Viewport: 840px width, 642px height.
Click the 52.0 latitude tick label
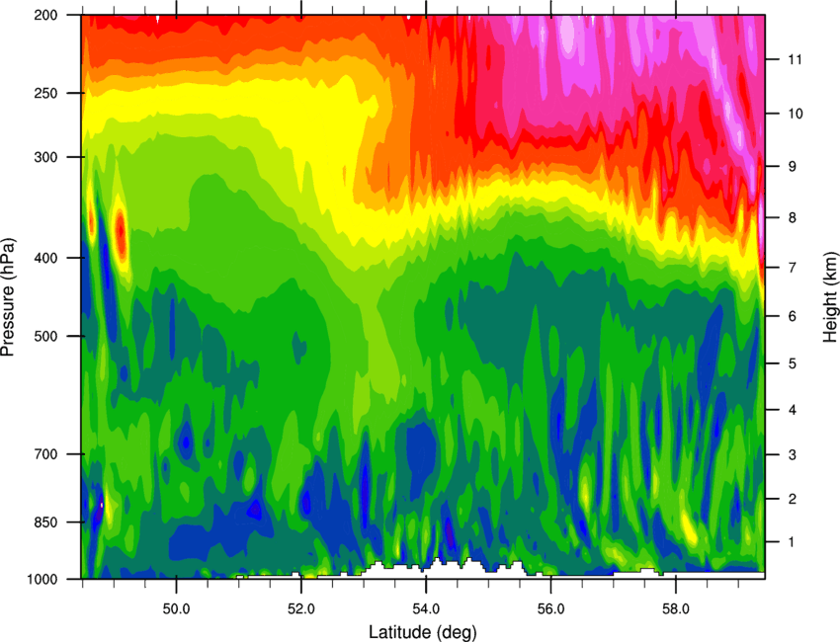pyautogui.click(x=301, y=609)
